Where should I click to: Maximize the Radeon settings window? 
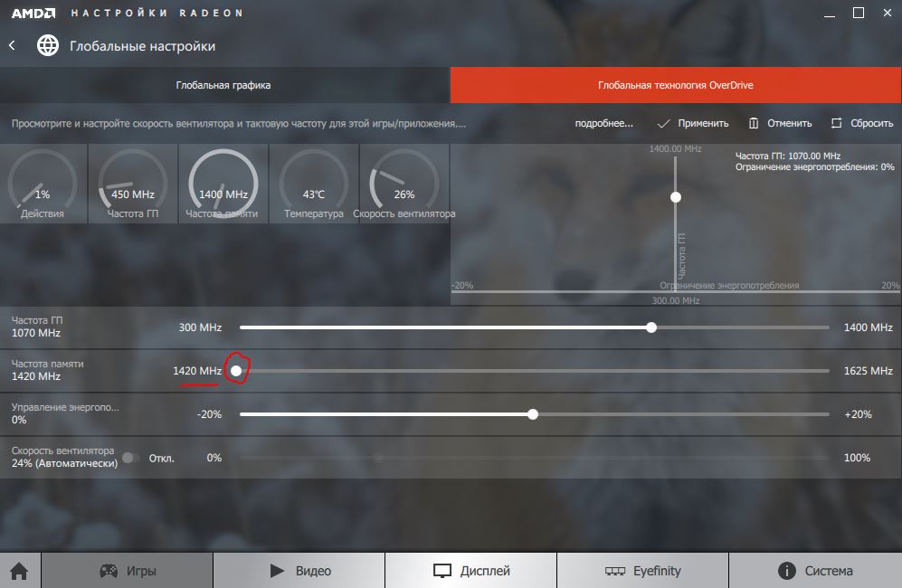coord(859,13)
